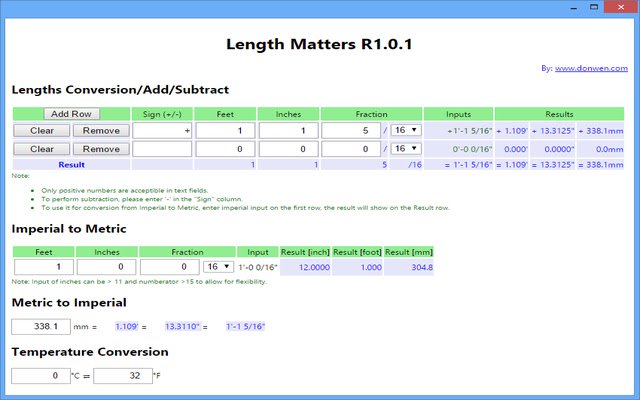Click second row 0'-0 0/16" input summary
The height and width of the screenshot is (400, 640).
click(x=472, y=149)
